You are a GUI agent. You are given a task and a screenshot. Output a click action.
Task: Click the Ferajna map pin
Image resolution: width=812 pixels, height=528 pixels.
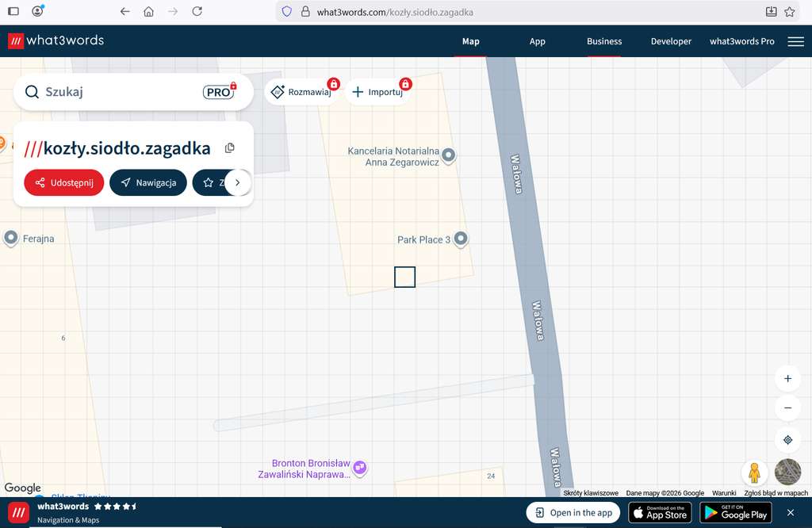[11, 238]
